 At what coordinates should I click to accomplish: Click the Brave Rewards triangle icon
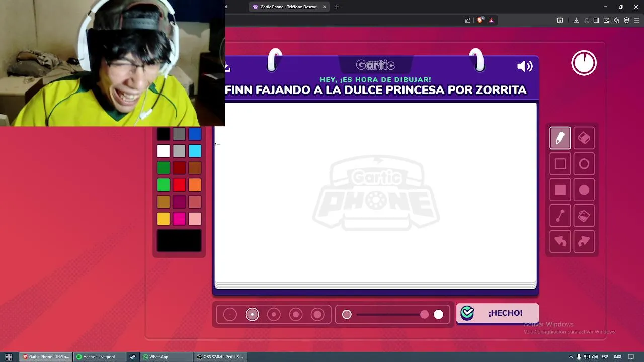(491, 20)
